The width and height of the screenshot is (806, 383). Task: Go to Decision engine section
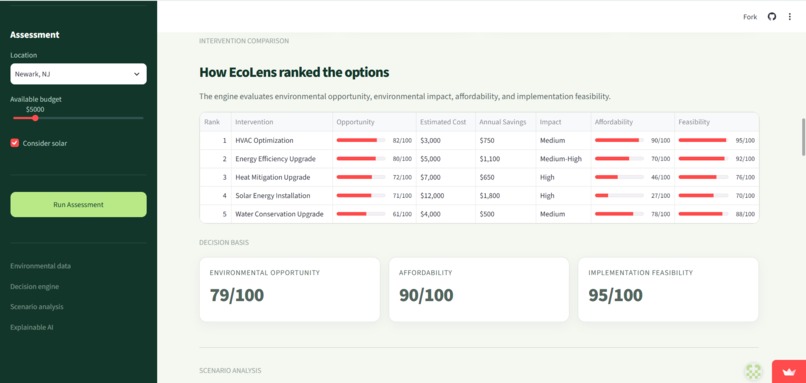point(34,286)
